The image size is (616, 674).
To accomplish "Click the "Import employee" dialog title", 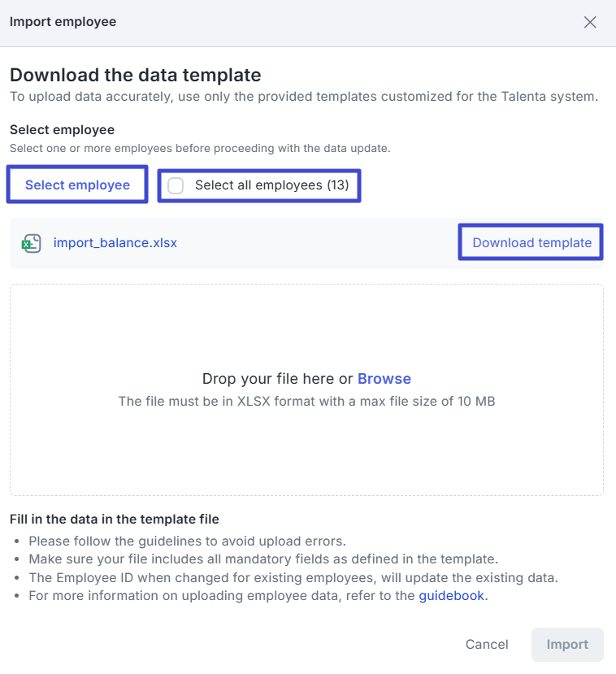I will pos(63,22).
